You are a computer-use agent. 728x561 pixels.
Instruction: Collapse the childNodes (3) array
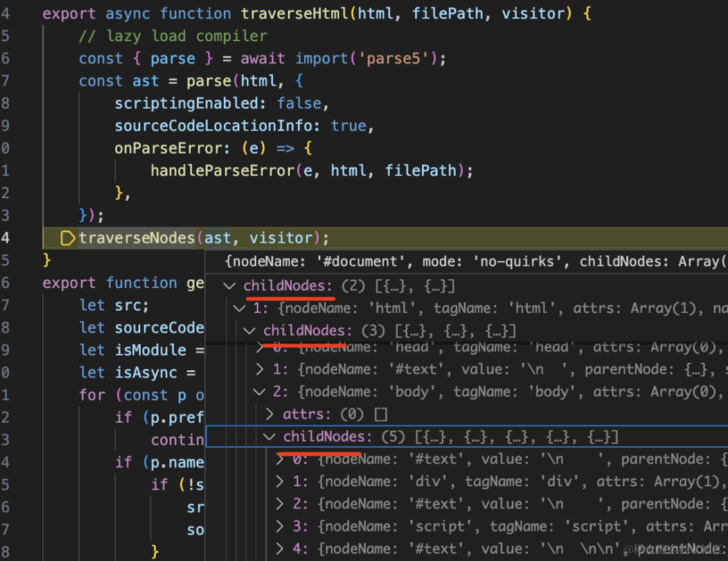249,330
